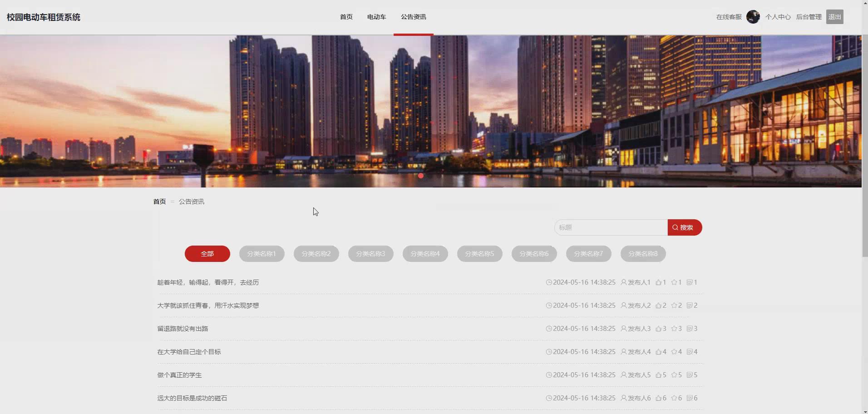Click star icon in 发布人1 row
The width and height of the screenshot is (868, 414).
click(674, 282)
